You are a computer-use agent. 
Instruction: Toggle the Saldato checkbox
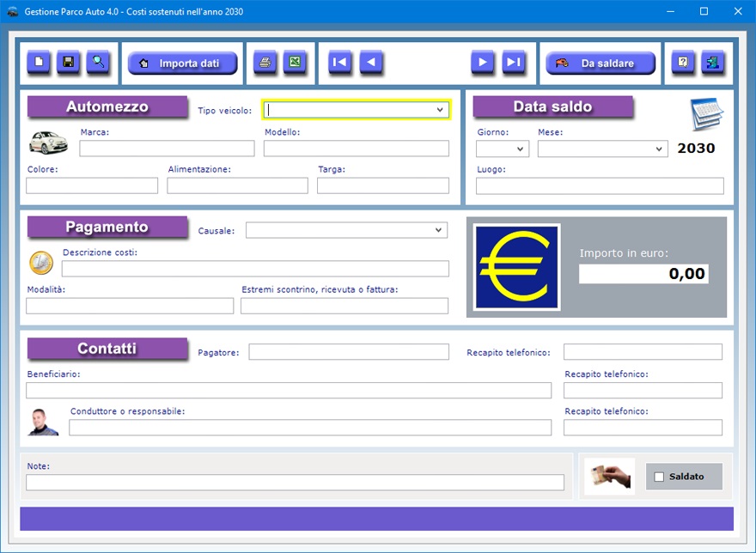coord(659,477)
